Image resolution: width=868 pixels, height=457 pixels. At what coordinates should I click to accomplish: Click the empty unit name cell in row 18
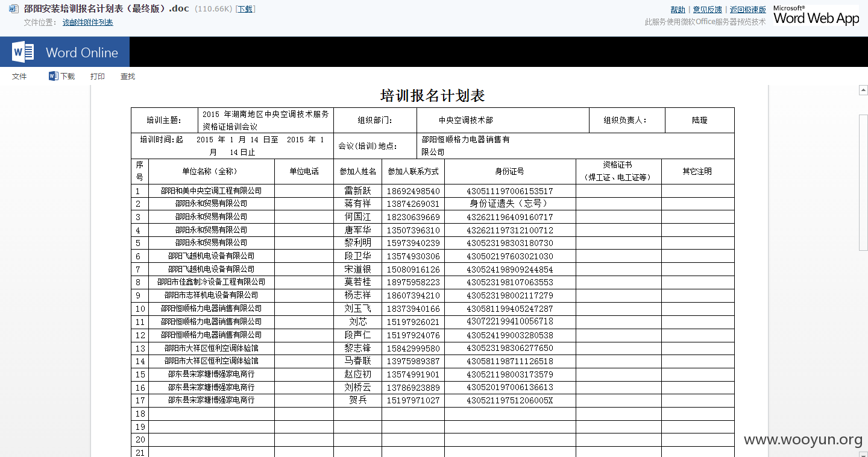tap(211, 414)
